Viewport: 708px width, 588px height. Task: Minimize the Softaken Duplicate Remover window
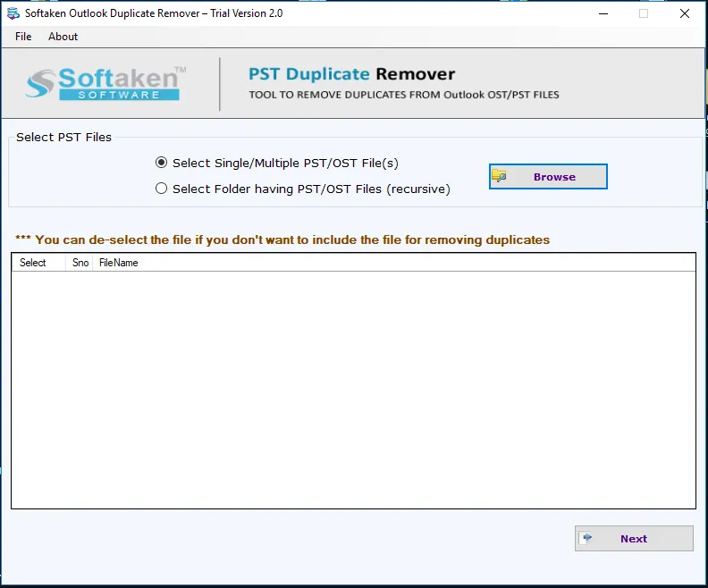[603, 13]
